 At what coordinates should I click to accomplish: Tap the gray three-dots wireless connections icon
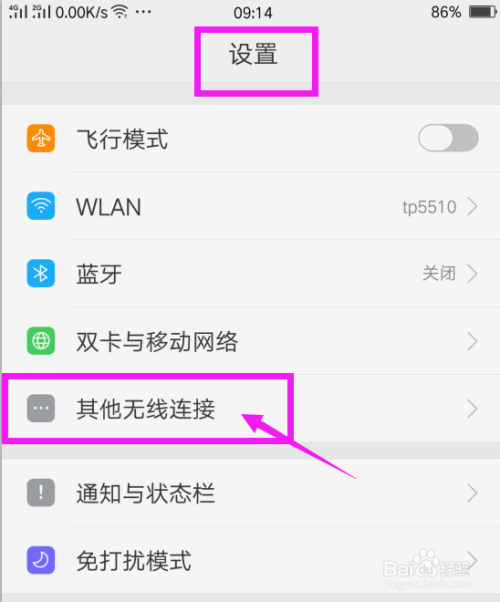[x=41, y=408]
